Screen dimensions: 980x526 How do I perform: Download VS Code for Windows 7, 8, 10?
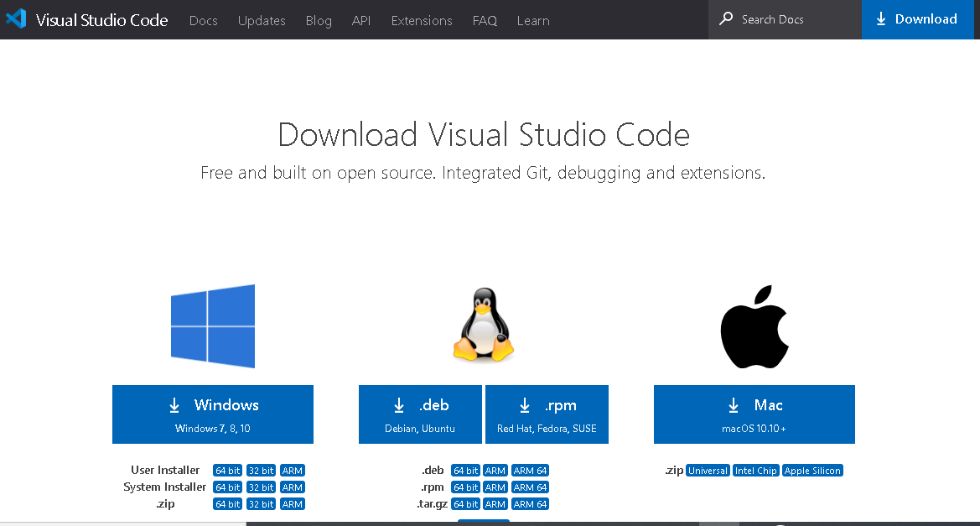[x=212, y=414]
